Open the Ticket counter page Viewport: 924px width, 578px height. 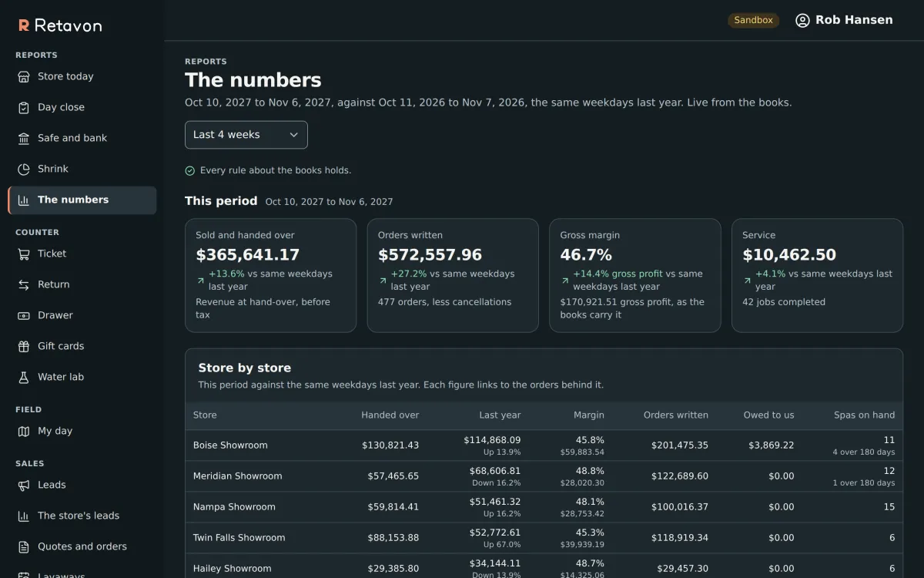(82, 254)
